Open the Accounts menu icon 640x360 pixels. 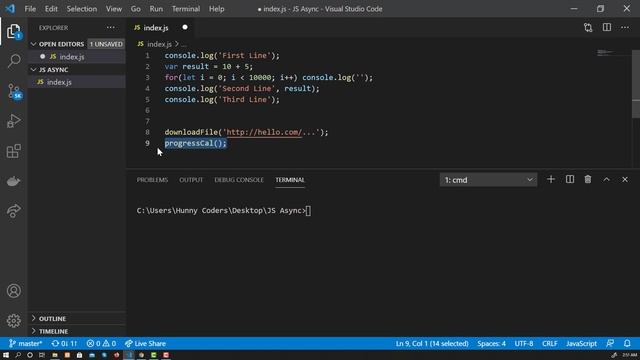tap(13, 291)
